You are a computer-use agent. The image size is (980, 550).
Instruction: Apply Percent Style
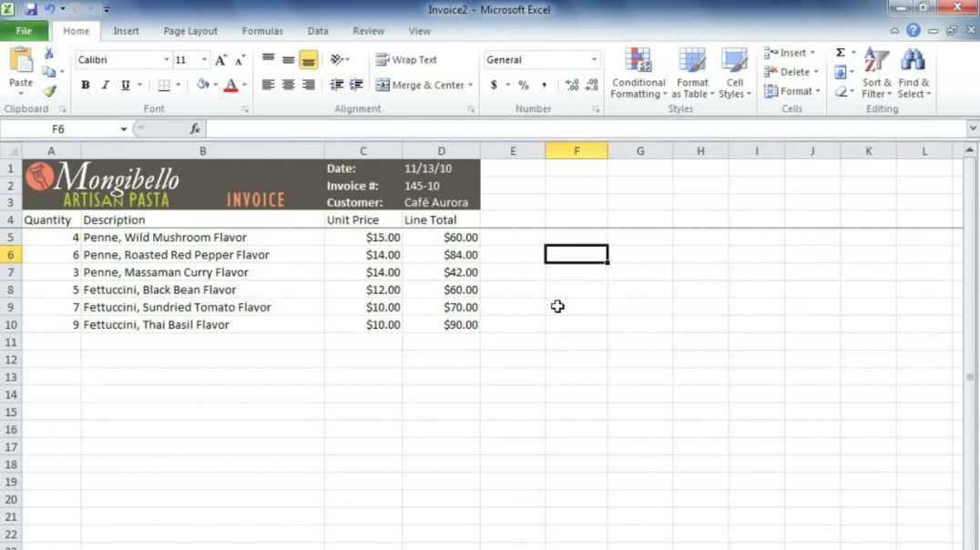coord(523,85)
